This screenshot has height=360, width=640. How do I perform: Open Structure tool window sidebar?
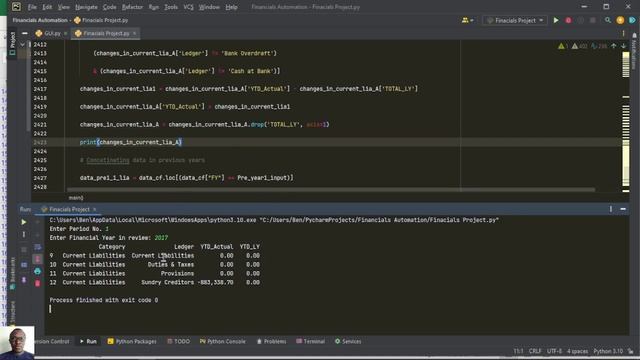coord(12,313)
